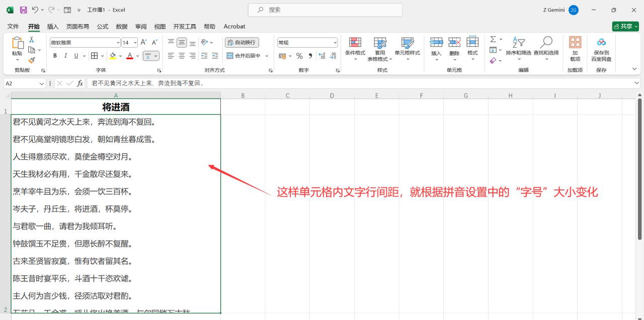Image resolution: width=644 pixels, height=320 pixels.
Task: Click the Copy icon
Action: point(32,50)
